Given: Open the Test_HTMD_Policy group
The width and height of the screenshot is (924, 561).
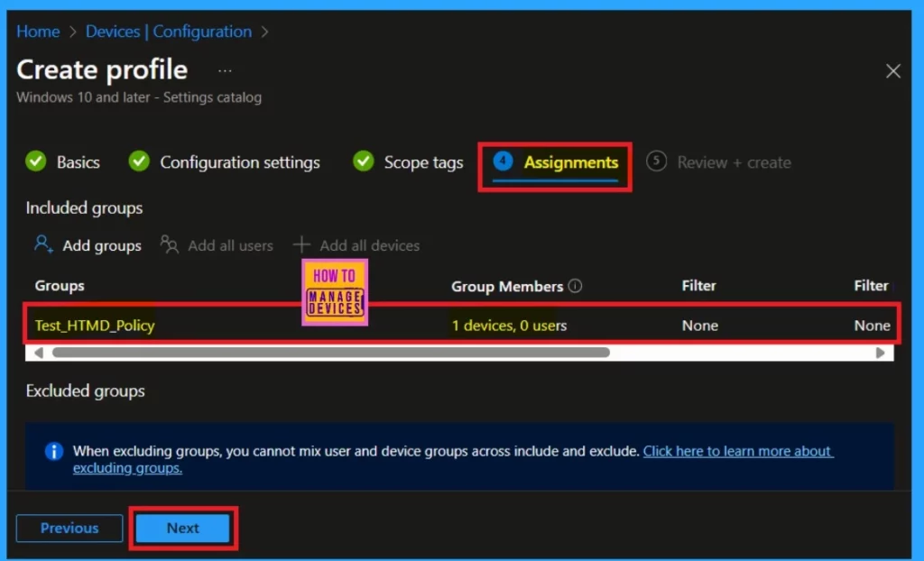Looking at the screenshot, I should 95,326.
